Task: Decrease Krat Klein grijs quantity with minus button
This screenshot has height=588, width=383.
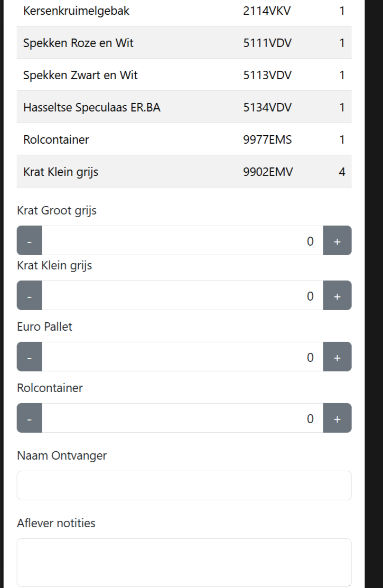Action: (x=29, y=295)
